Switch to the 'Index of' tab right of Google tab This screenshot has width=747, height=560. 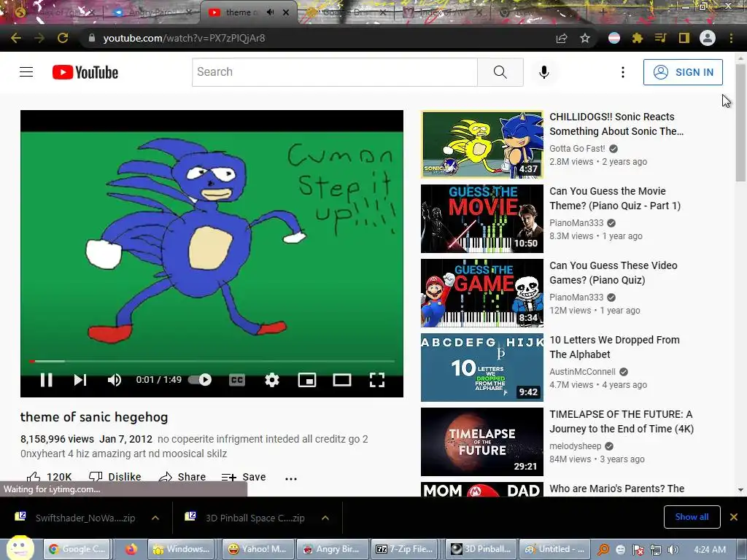[x=443, y=13]
